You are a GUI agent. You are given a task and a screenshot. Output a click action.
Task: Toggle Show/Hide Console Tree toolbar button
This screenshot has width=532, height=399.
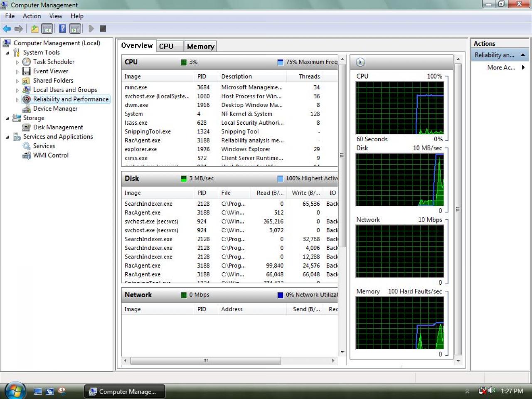[47, 29]
